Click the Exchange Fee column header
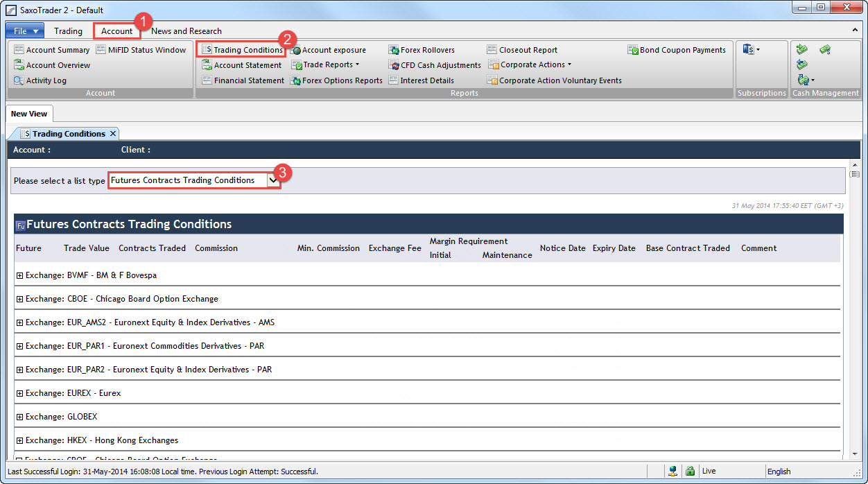 395,248
